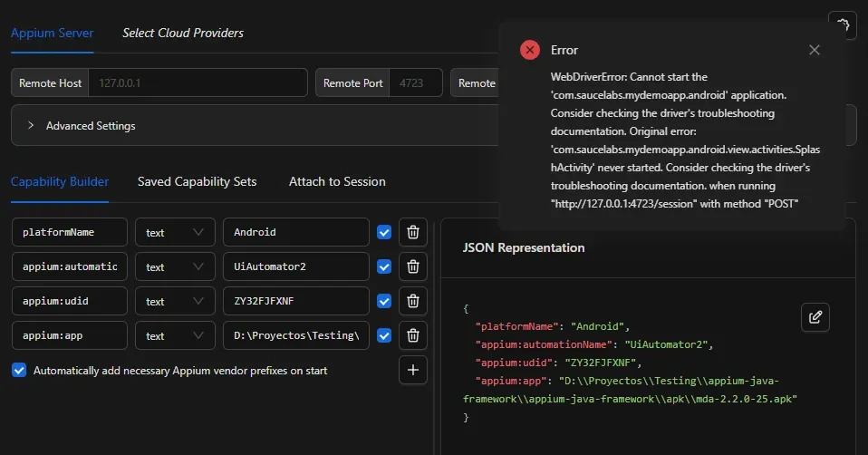
Task: Edit the Android capability value field
Action: click(x=296, y=232)
